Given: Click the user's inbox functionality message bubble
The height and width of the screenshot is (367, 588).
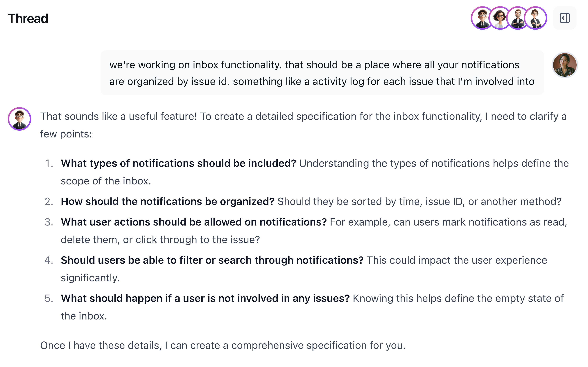Looking at the screenshot, I should [x=322, y=73].
